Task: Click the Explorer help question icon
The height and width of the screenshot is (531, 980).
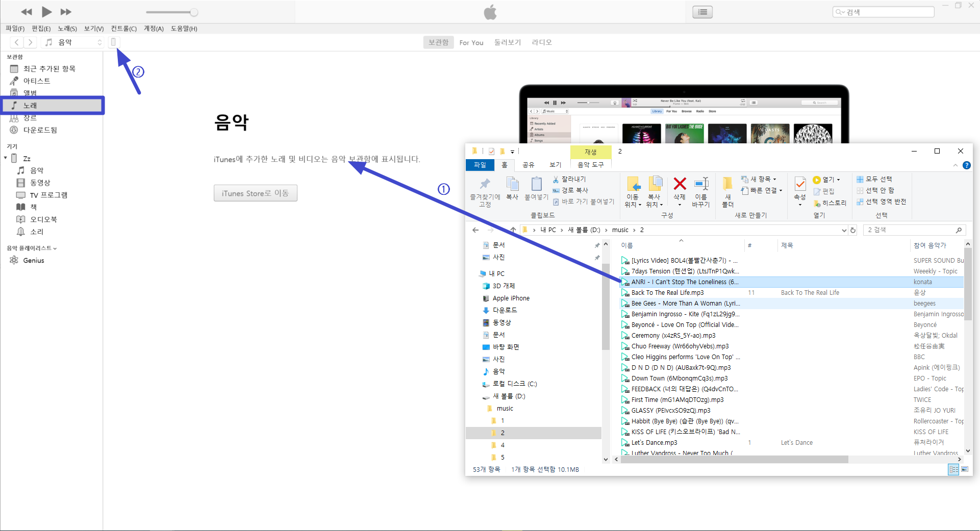Action: tap(966, 165)
